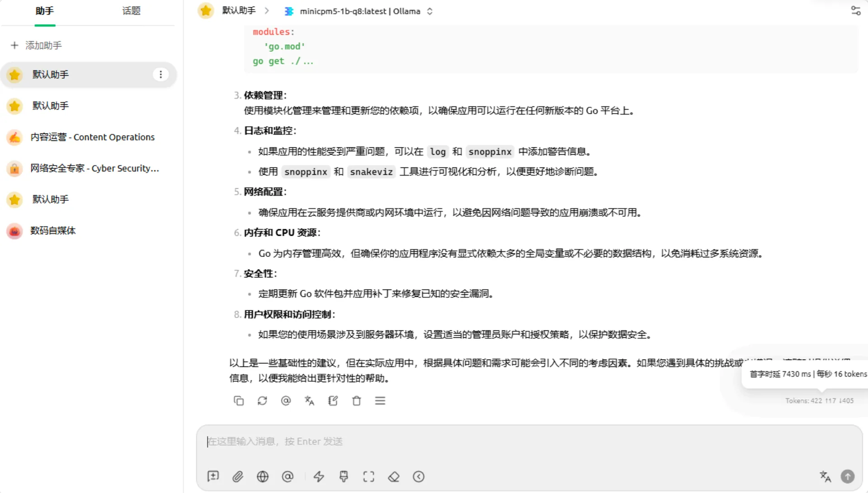Switch to the 话题 tab
Screen dimensions: 868x493
131,11
